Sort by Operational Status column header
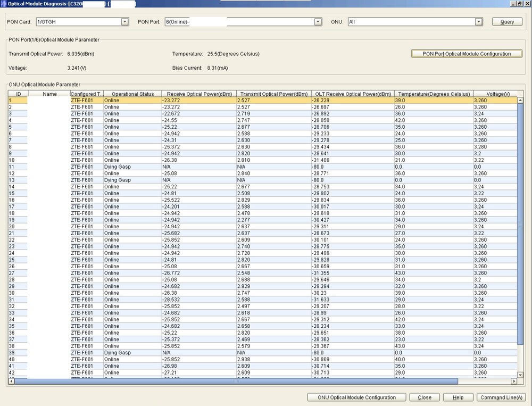The height and width of the screenshot is (406, 532). [x=132, y=94]
